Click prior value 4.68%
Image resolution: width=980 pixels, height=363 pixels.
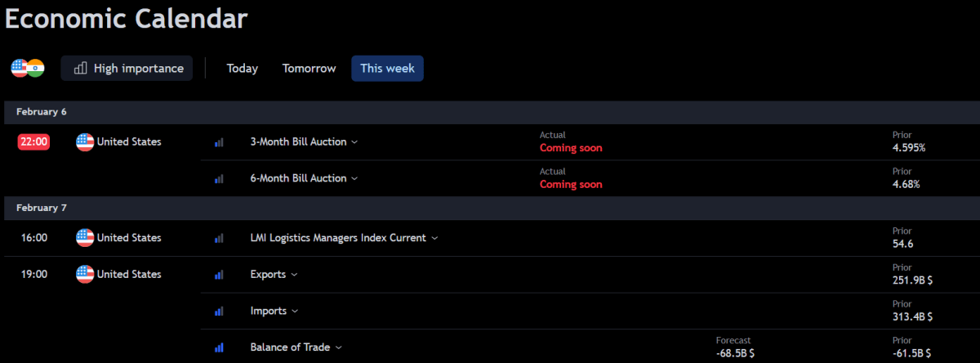[x=906, y=184]
